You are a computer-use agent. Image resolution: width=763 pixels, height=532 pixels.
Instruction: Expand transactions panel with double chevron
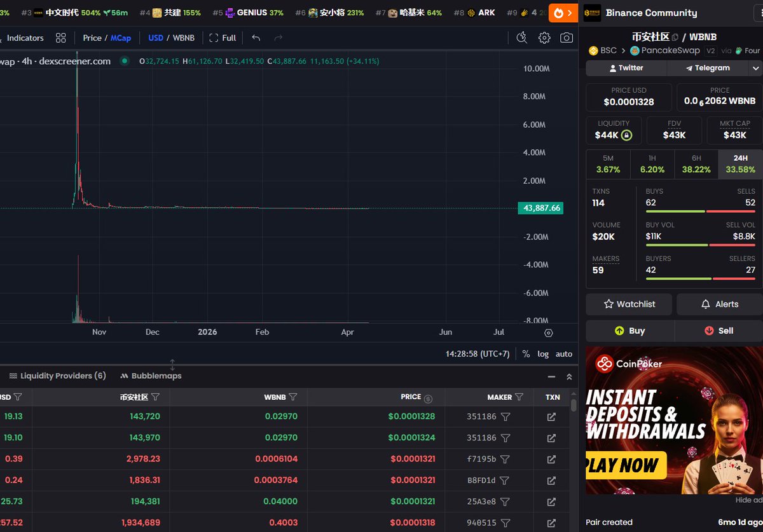(569, 376)
